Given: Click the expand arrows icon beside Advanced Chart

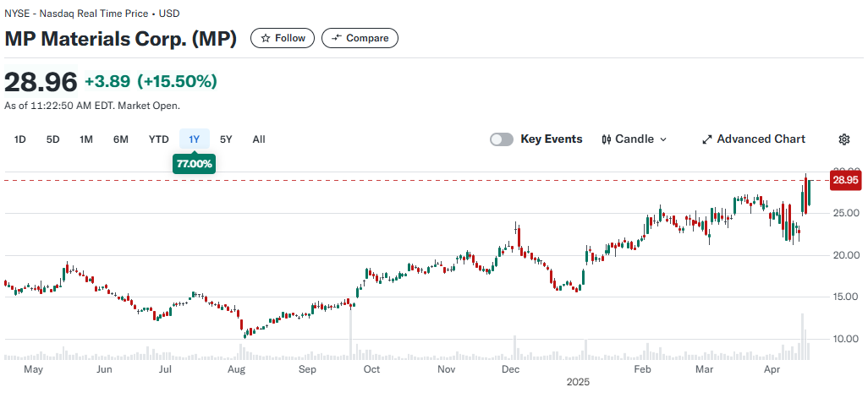Looking at the screenshot, I should (707, 139).
